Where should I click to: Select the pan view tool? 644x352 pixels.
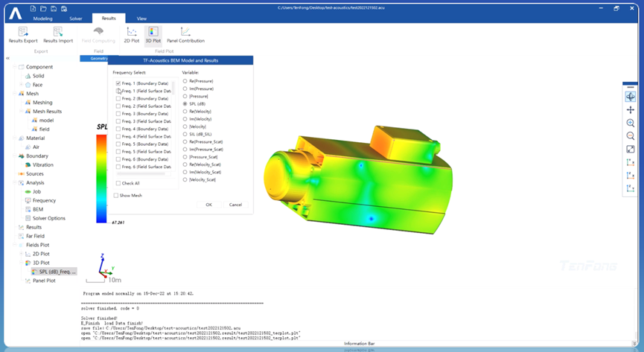pos(631,109)
